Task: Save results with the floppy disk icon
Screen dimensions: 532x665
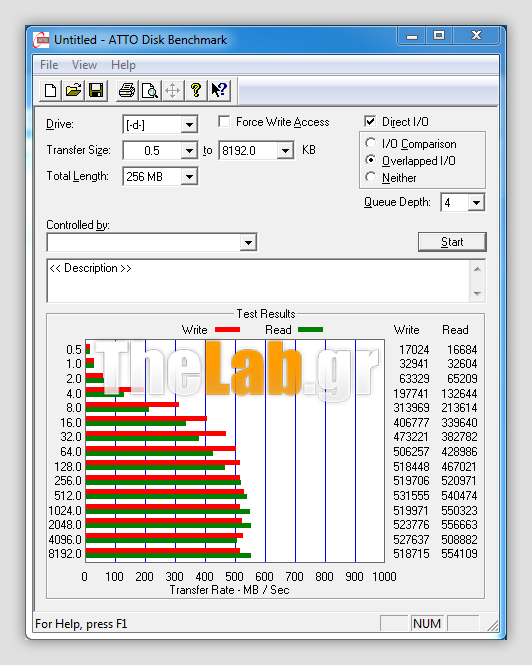Action: coord(96,90)
